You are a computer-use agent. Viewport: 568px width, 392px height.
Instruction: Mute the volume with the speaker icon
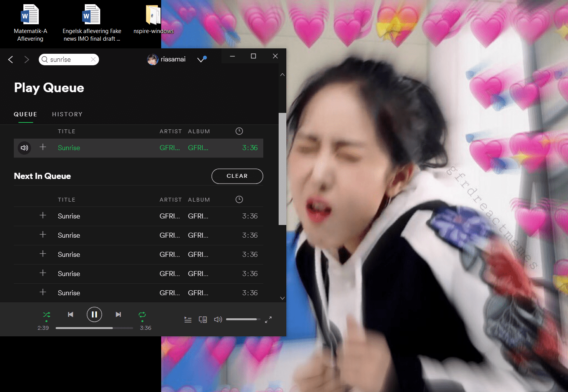(218, 319)
